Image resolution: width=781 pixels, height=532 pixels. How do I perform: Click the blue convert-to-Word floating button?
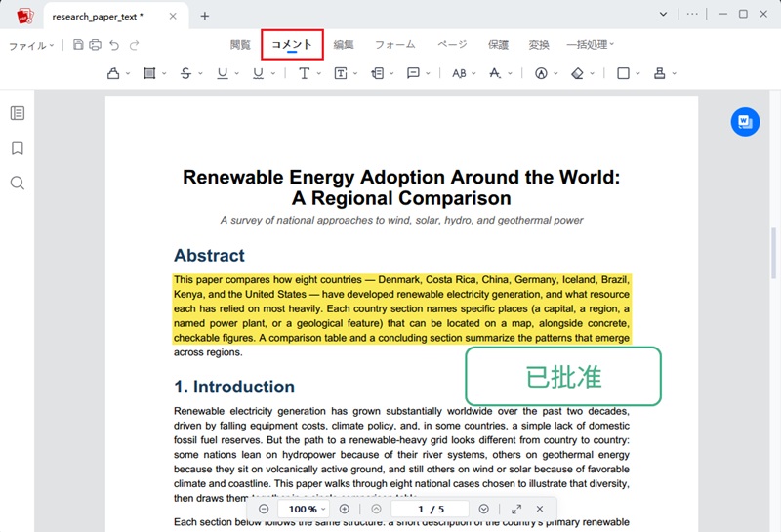tap(745, 122)
